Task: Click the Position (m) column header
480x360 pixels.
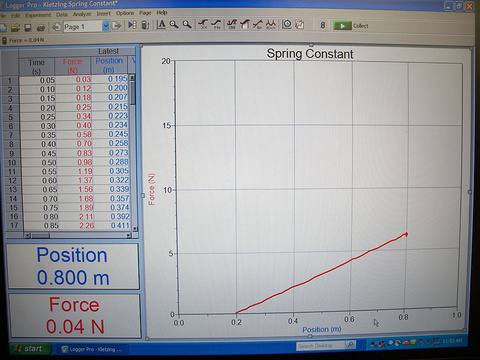Action: click(x=109, y=65)
